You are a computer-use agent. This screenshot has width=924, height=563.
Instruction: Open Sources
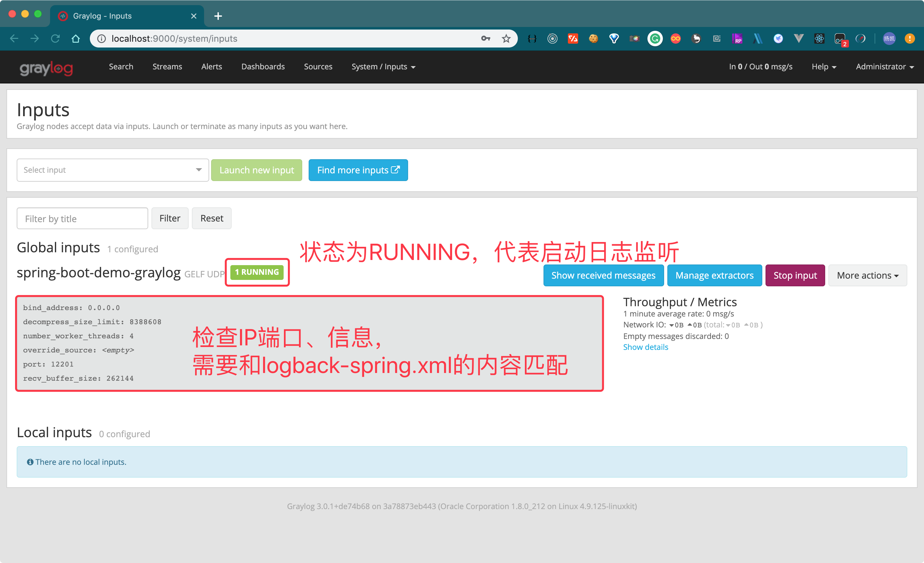coord(318,67)
